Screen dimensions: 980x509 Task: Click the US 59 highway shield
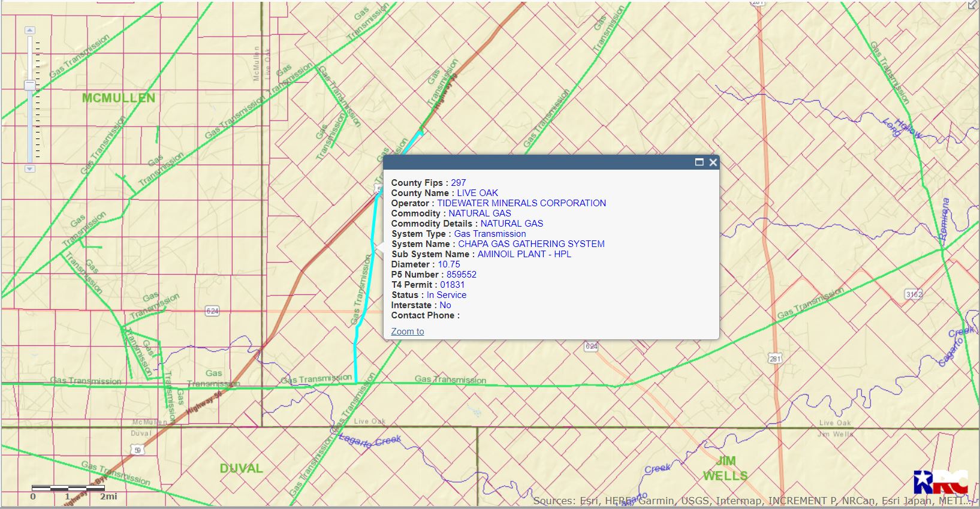(x=138, y=450)
